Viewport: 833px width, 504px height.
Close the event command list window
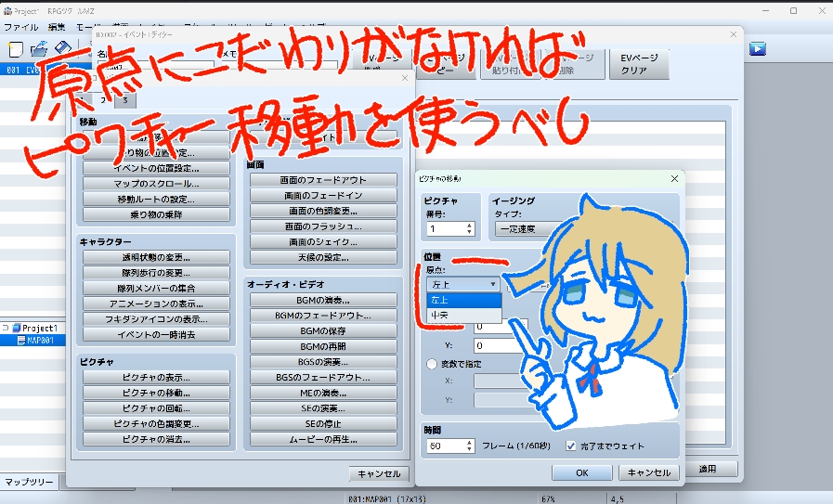tap(405, 78)
